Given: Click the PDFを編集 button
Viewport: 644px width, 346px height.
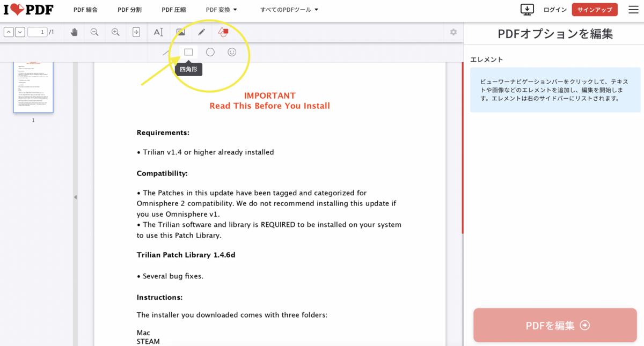Looking at the screenshot, I should (x=555, y=325).
